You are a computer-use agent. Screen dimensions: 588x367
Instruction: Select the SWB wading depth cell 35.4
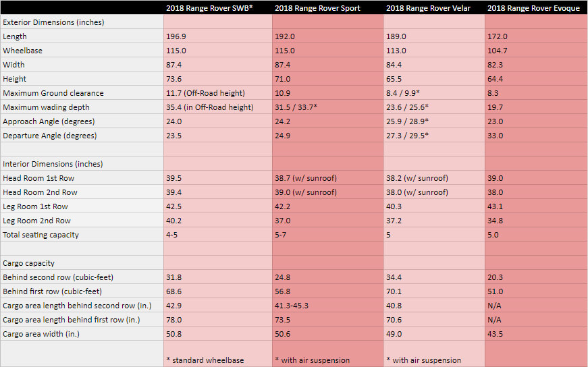(x=209, y=107)
